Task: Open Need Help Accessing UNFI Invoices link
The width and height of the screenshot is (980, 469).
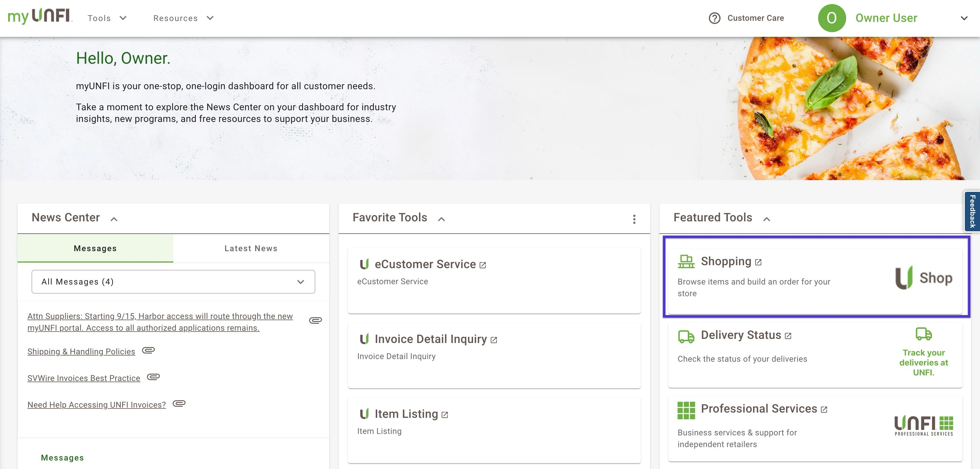Action: pos(97,405)
